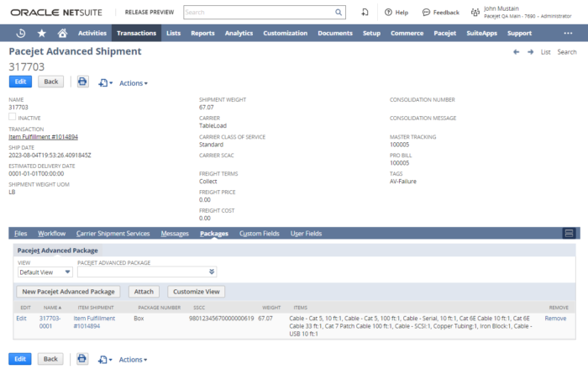Click the top Print icon

[x=82, y=82]
